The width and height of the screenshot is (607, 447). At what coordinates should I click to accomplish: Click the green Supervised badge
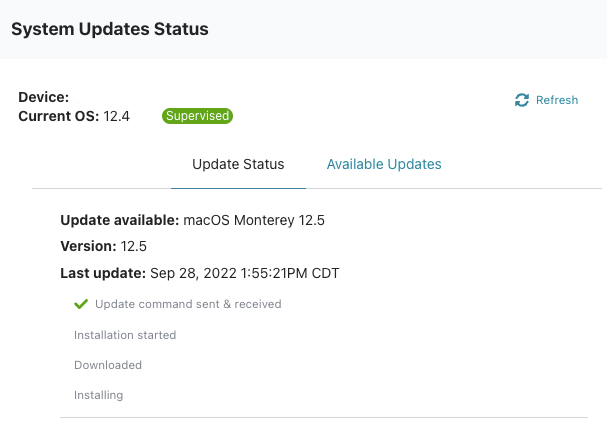coord(197,116)
